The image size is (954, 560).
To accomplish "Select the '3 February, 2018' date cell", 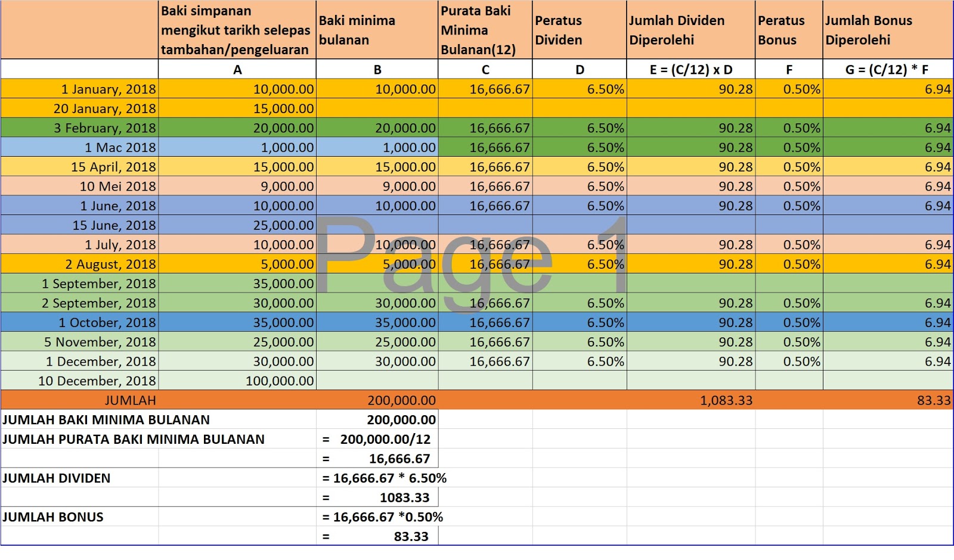I will [79, 127].
